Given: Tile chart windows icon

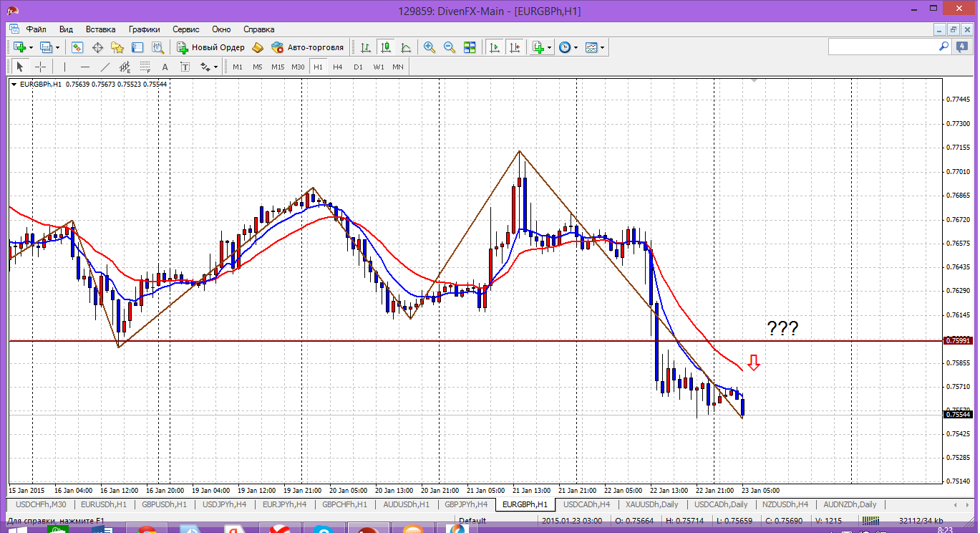Looking at the screenshot, I should click(470, 47).
